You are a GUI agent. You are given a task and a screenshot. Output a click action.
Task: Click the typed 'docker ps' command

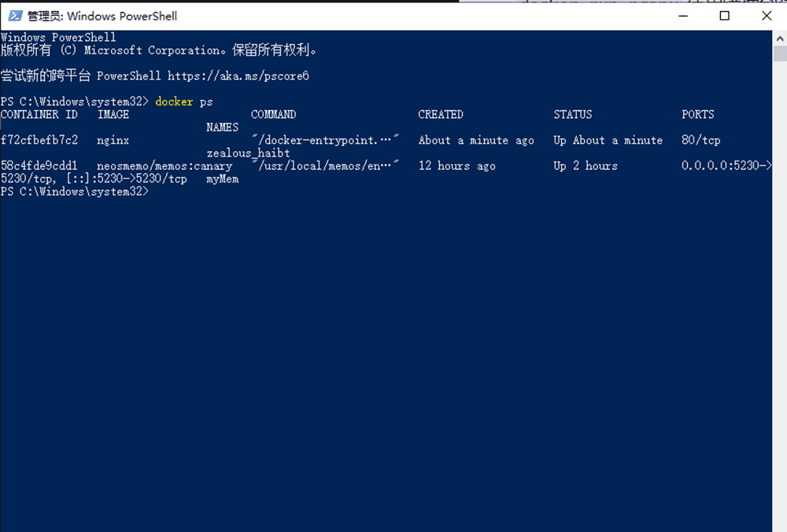184,102
